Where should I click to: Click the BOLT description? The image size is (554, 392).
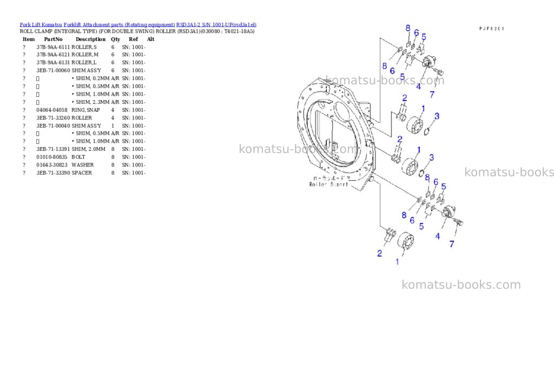click(x=78, y=157)
